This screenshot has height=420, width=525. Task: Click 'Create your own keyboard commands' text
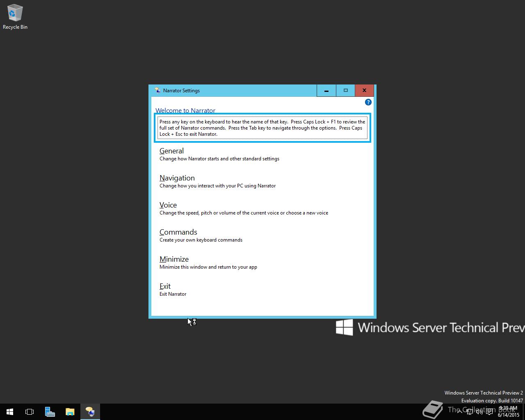pos(201,240)
